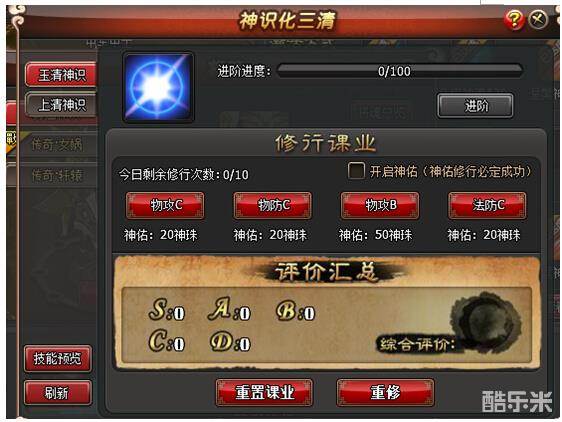Select the 物防C course button
Viewport: 562px width, 422px height.
pyautogui.click(x=273, y=205)
